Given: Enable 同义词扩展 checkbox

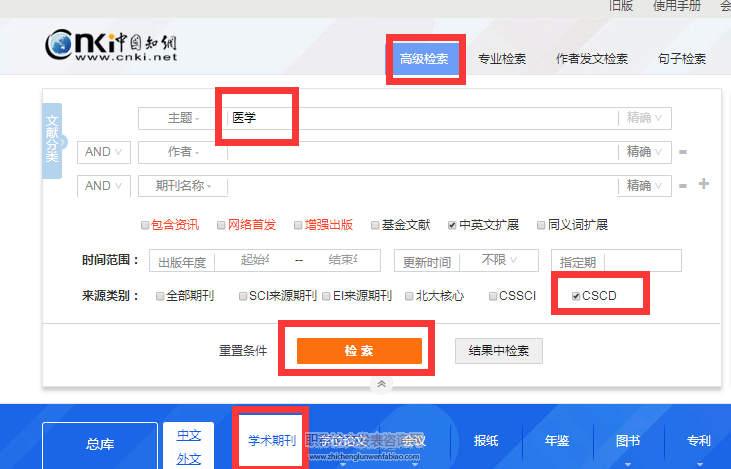Looking at the screenshot, I should [541, 226].
